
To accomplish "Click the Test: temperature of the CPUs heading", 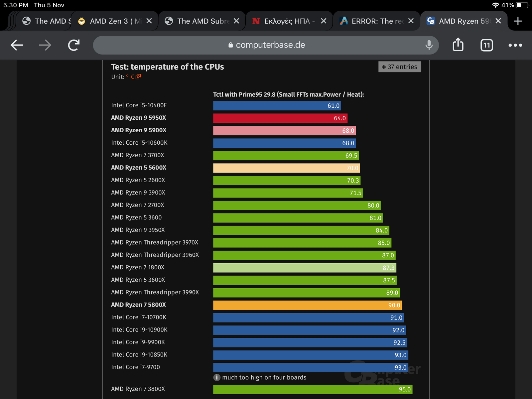I will tap(168, 67).
